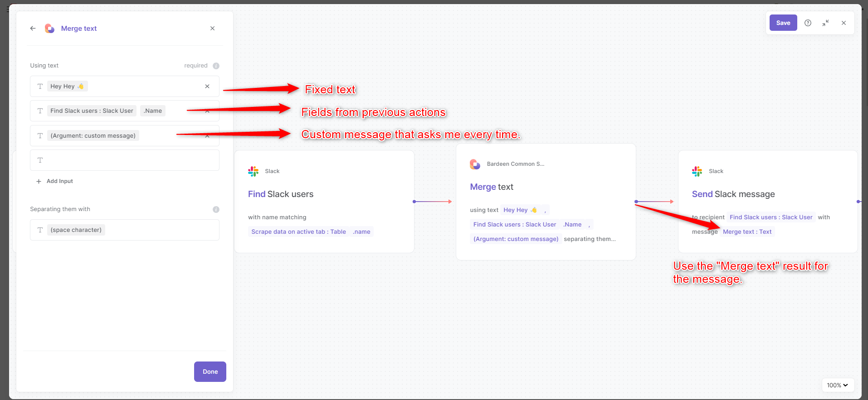Open the Merge text action card title
This screenshot has width=868, height=400.
[492, 187]
